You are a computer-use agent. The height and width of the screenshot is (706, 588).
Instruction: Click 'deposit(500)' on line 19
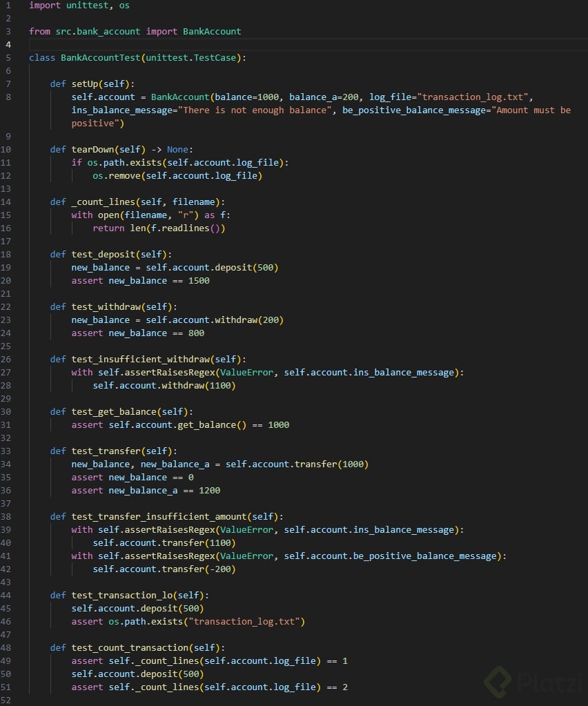246,268
